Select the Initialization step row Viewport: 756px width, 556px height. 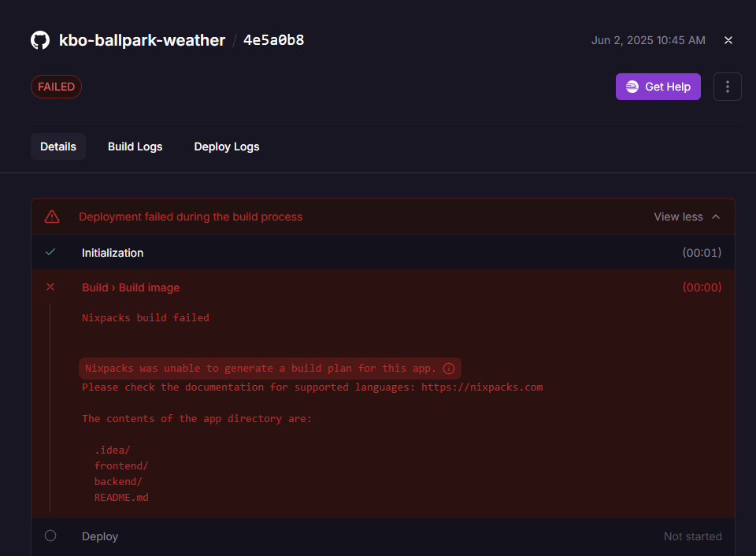[x=384, y=252]
